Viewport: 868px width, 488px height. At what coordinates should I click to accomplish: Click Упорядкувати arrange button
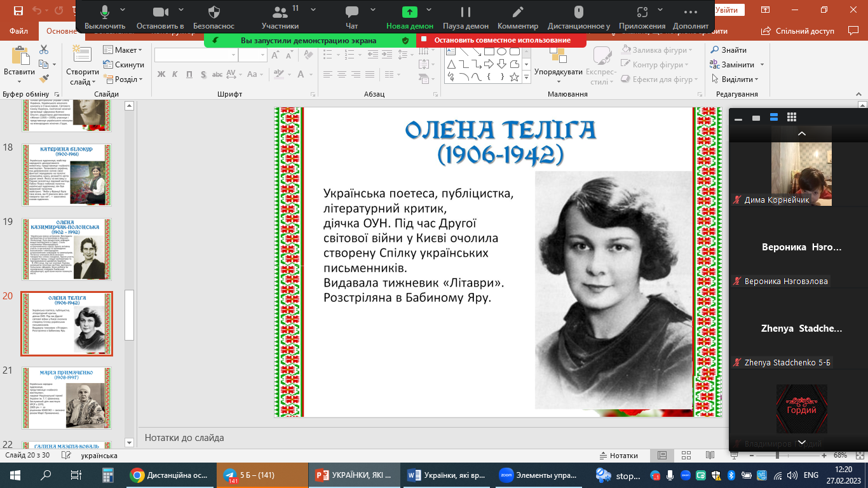coord(559,65)
